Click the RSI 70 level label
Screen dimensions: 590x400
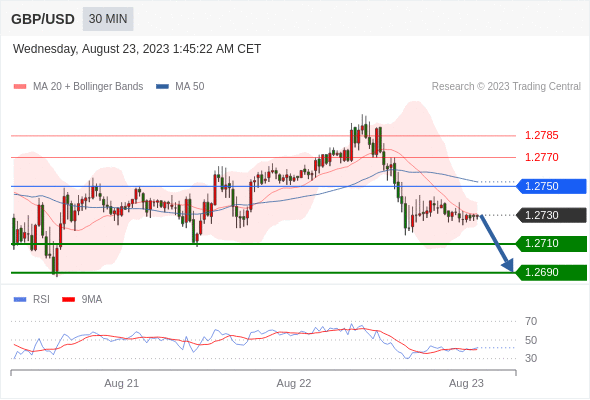(x=531, y=321)
